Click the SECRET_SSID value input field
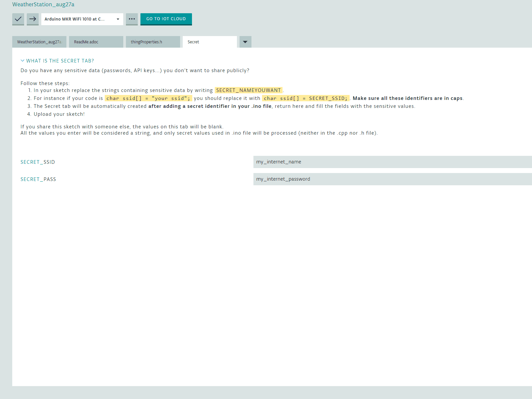 (392, 162)
